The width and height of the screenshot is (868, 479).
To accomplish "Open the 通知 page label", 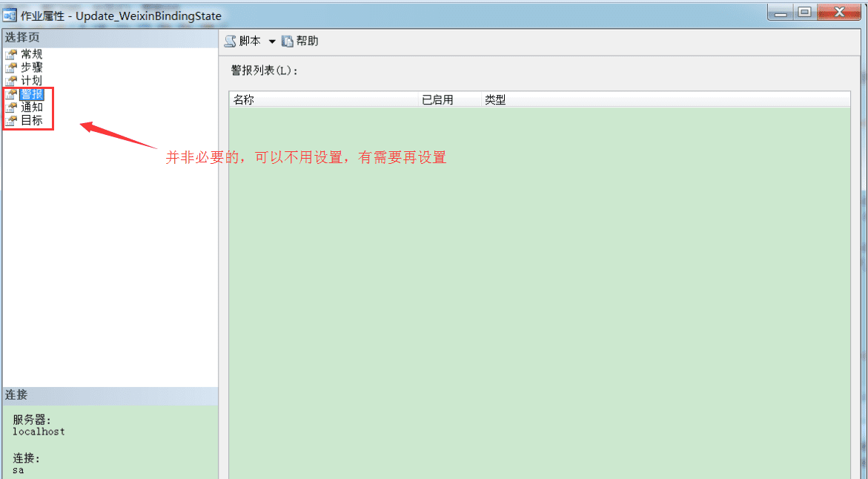I will pos(32,108).
